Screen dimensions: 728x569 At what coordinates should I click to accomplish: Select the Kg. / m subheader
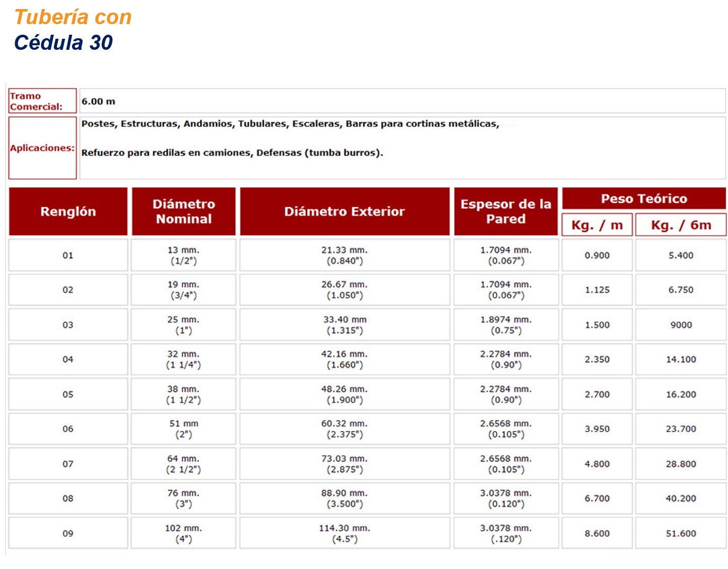(x=597, y=225)
